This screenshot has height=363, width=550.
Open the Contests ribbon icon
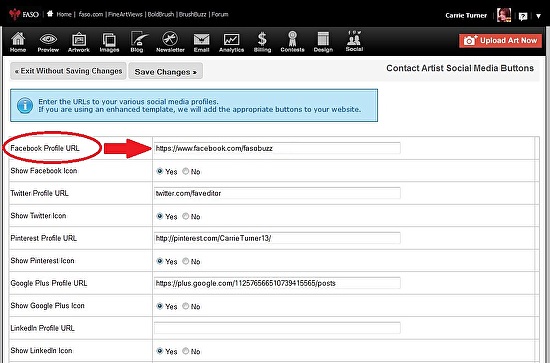(292, 42)
